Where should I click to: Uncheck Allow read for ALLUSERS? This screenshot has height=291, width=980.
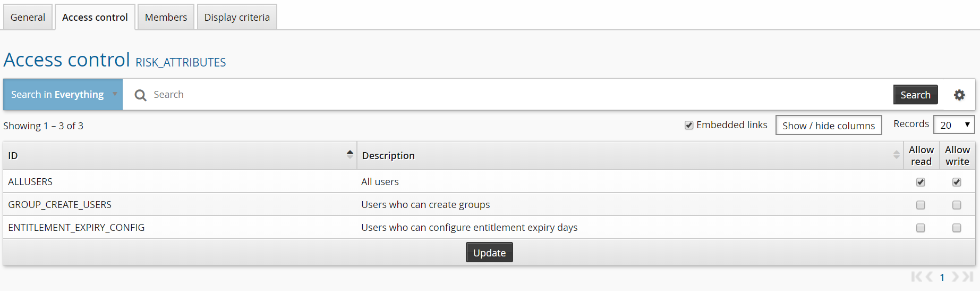coord(921,182)
